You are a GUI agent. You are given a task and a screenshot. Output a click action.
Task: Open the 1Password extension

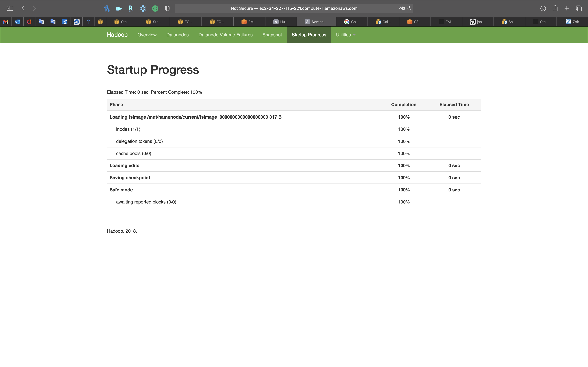click(143, 9)
